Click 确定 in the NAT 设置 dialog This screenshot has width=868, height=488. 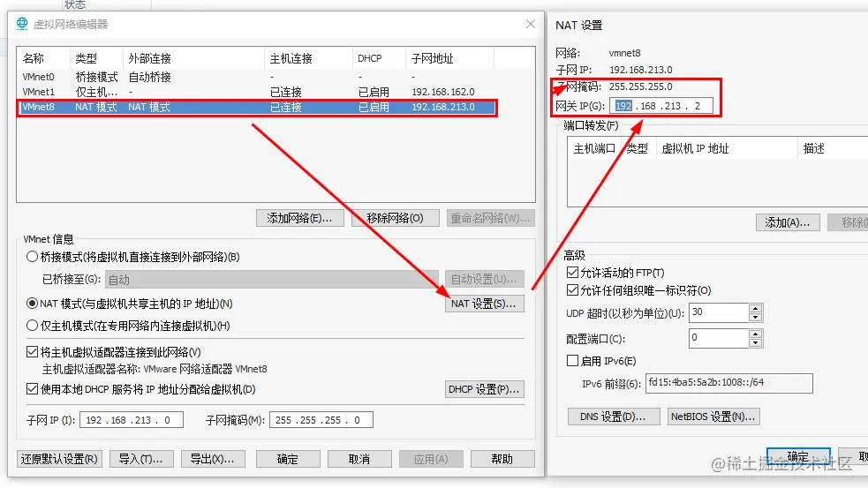(798, 456)
